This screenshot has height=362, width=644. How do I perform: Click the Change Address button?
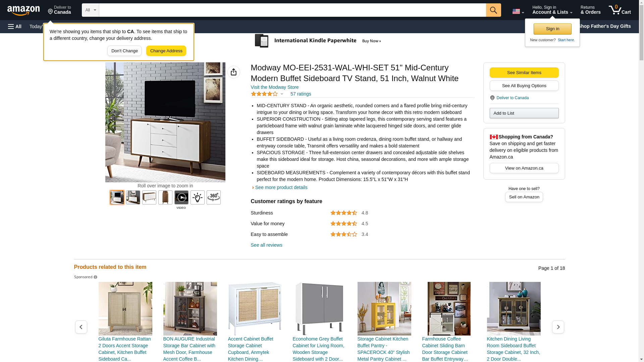pos(166,51)
